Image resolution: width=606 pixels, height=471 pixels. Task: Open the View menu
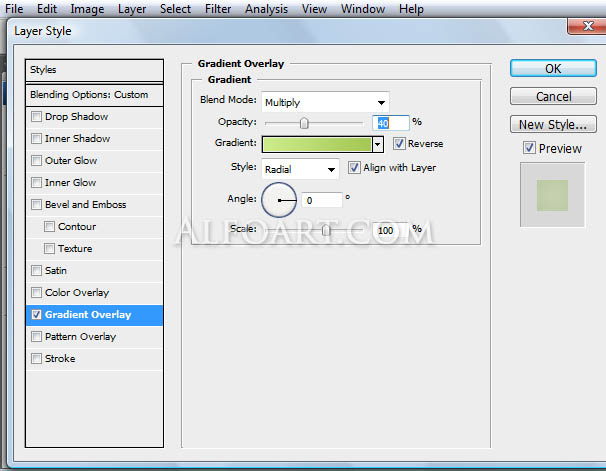click(314, 9)
